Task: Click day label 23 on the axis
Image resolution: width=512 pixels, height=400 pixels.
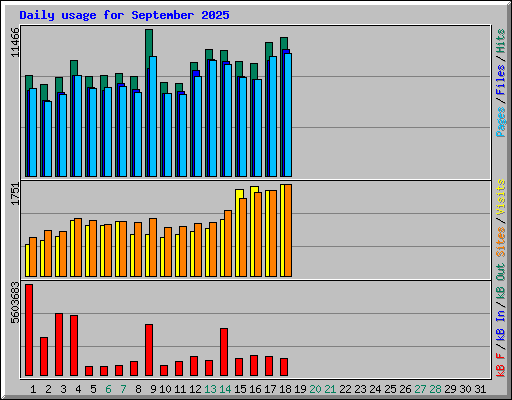Action: 360,389
